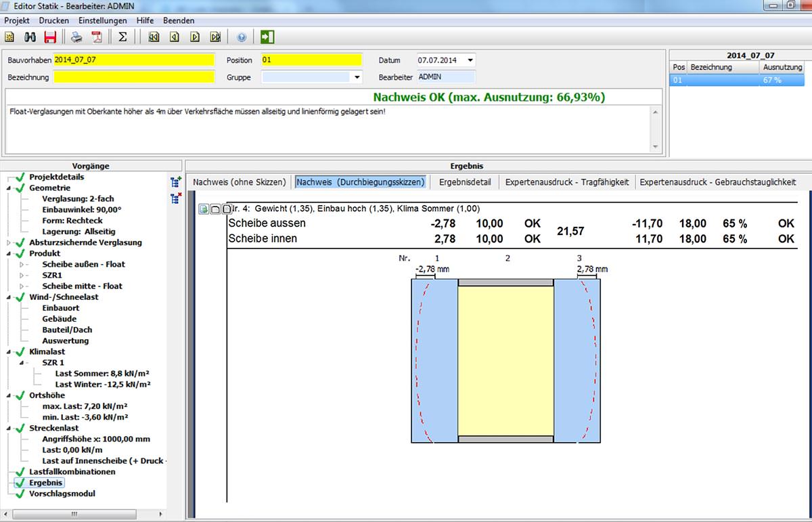This screenshot has height=522, width=812.
Task: Expand Absturzsichernde Verglasung node
Action: [9, 242]
